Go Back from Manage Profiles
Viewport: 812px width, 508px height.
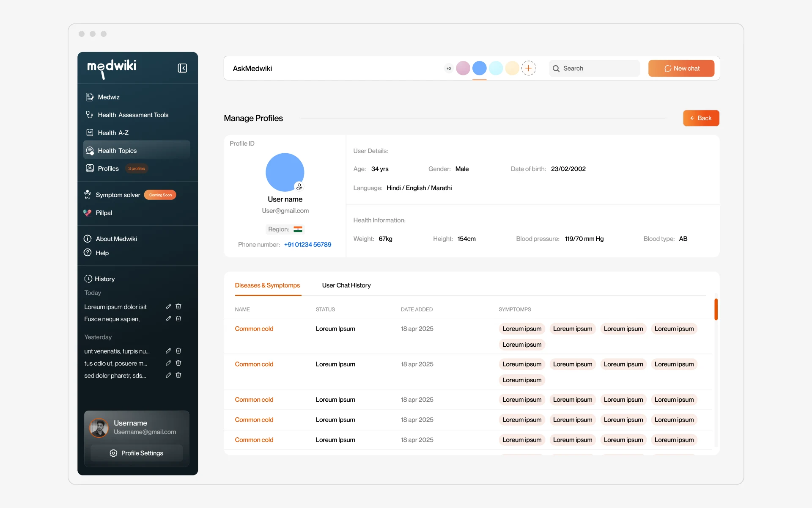[x=701, y=118]
